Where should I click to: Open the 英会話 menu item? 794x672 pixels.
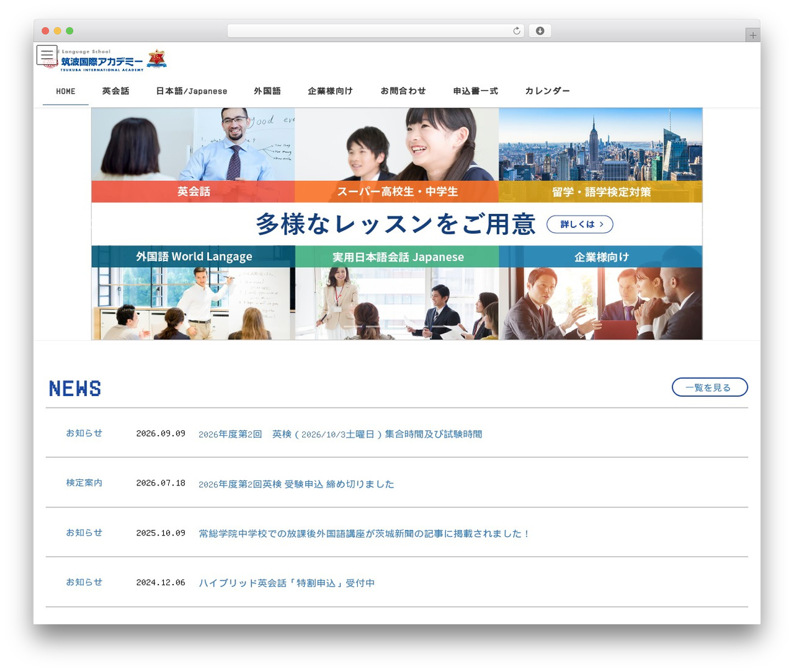pos(116,91)
